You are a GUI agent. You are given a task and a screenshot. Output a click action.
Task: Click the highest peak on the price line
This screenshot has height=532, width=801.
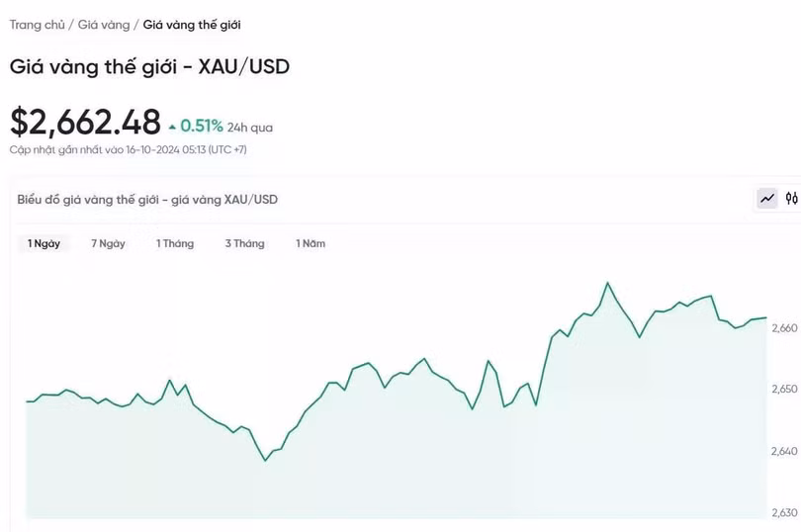(x=607, y=284)
